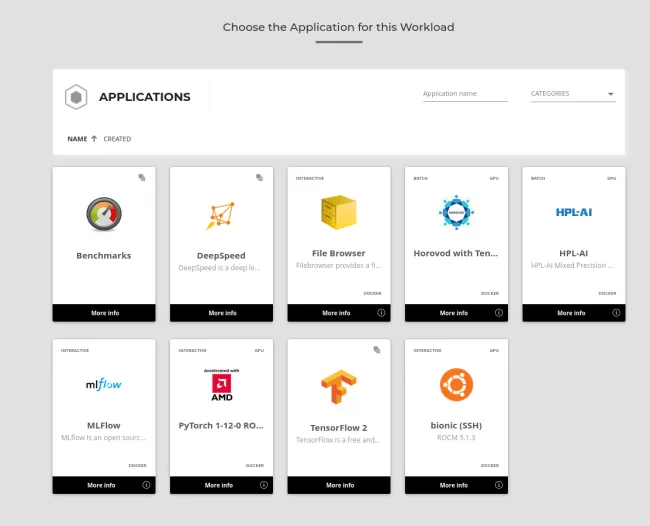
Task: Click info icon on Horovod card
Action: (499, 313)
